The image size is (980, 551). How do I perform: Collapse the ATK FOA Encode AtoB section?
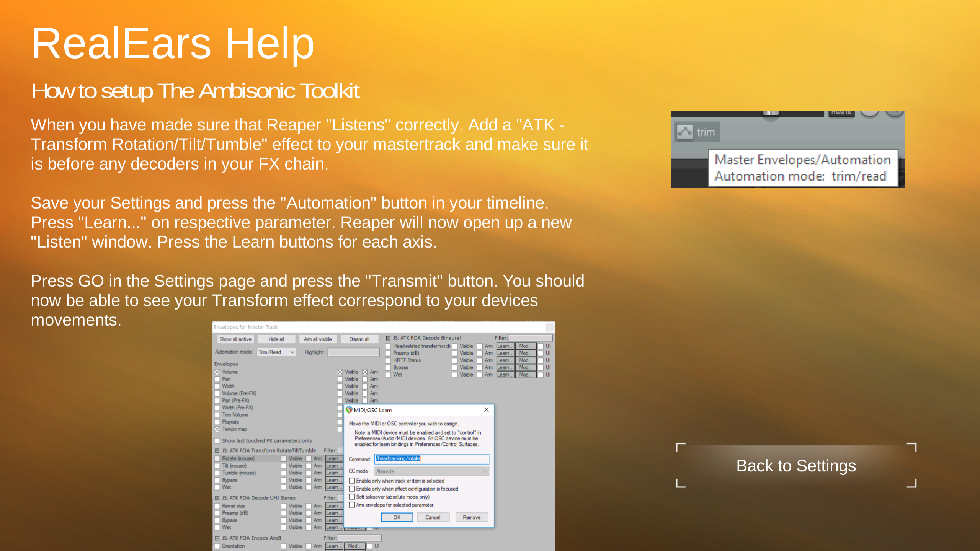[217, 538]
